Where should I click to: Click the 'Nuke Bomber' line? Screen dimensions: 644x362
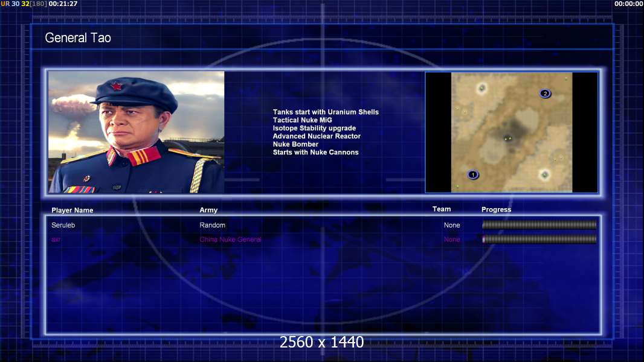(x=295, y=144)
